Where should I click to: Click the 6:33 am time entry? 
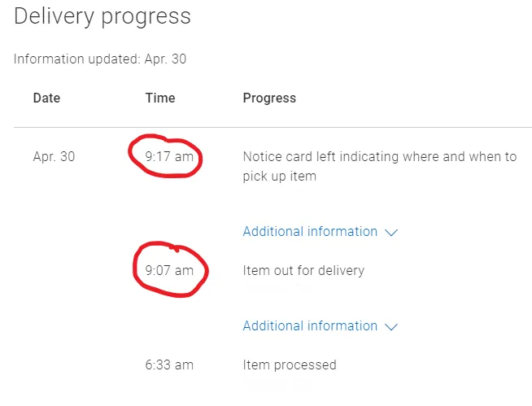(169, 365)
